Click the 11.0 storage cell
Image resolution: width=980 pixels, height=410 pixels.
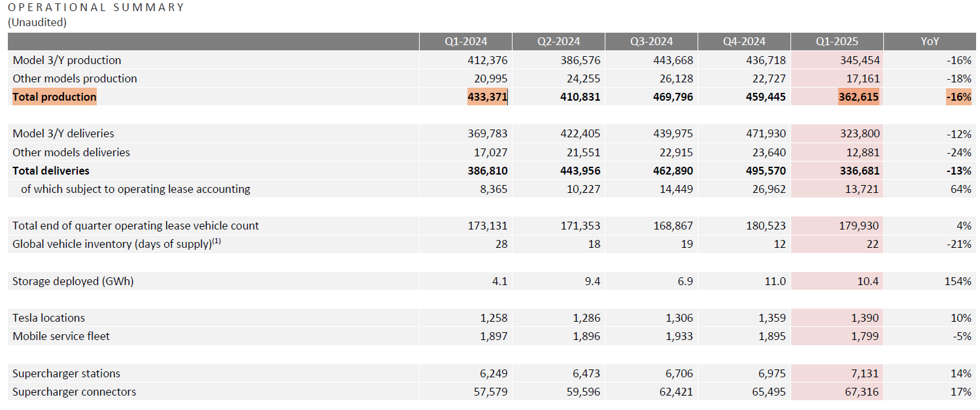(775, 281)
